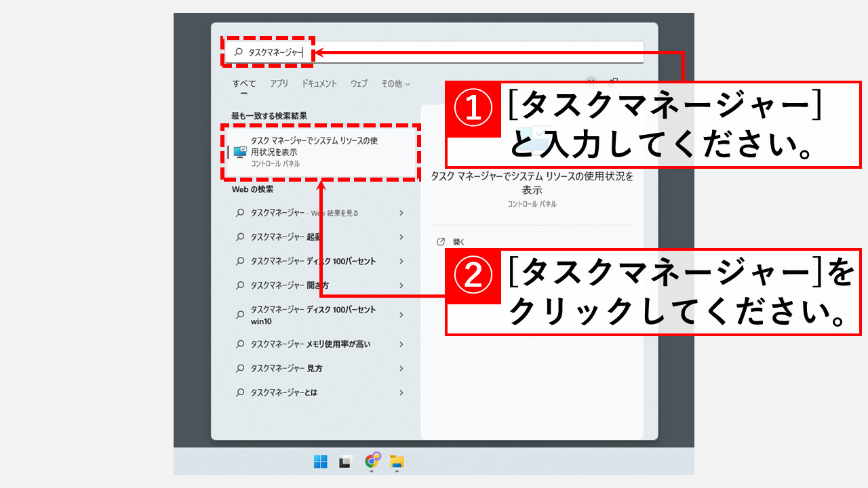
Task: Expand the タスクマネージャー 開き方 suggestion chevron
Action: point(403,285)
